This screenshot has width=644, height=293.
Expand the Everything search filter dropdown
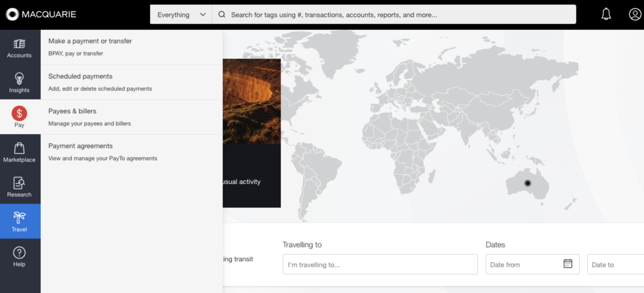(x=181, y=15)
